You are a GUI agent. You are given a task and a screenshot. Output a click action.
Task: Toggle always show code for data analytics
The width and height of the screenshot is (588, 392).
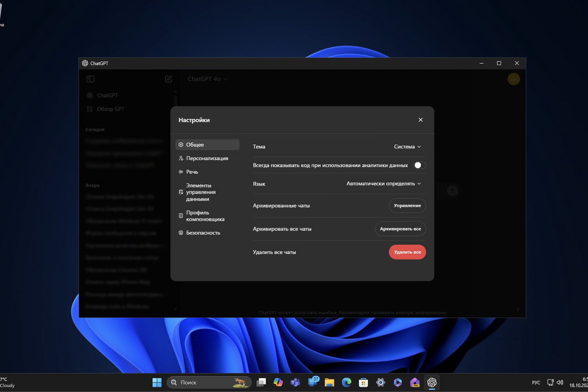coord(419,165)
